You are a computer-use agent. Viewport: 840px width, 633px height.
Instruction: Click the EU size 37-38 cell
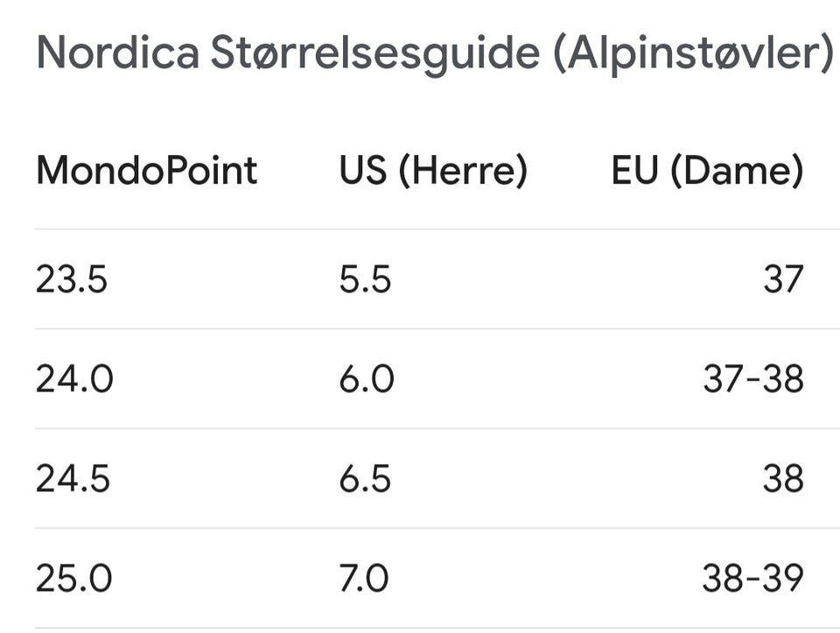coord(752,380)
